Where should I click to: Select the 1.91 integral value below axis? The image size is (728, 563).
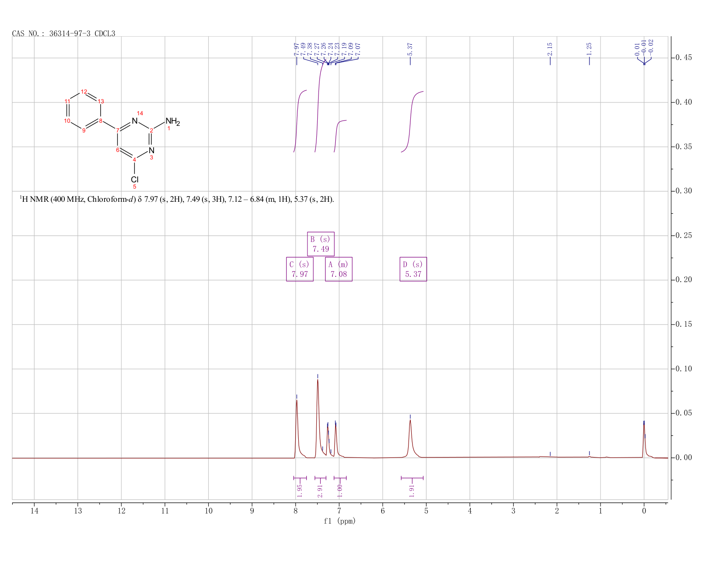click(412, 490)
